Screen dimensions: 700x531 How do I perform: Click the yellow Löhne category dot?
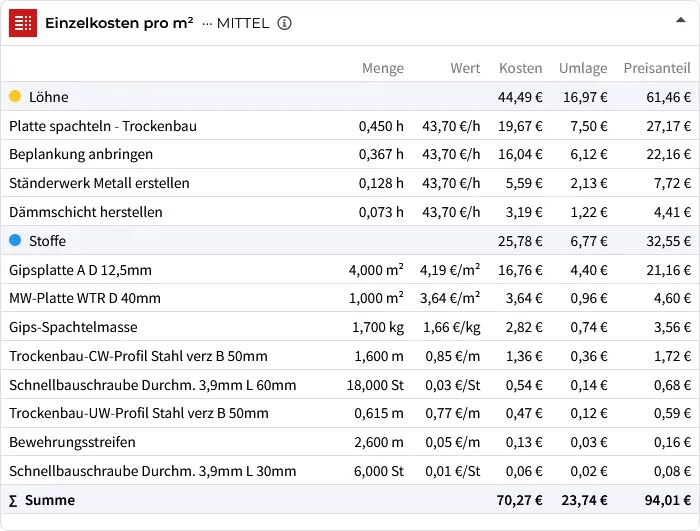15,97
